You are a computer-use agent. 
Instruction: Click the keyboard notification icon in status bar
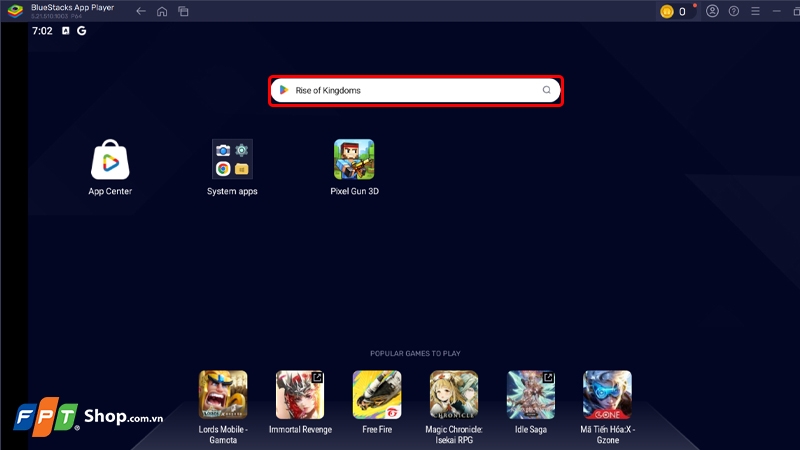click(65, 31)
